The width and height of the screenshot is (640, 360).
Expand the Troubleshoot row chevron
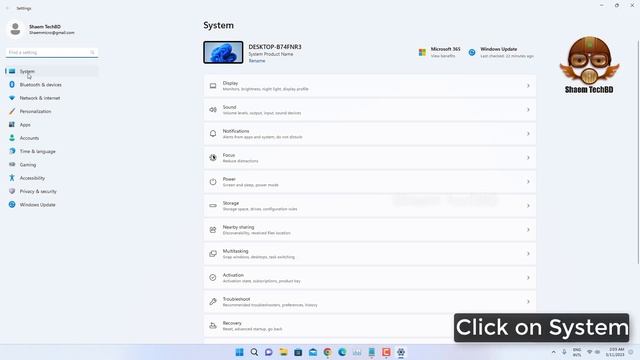528,302
